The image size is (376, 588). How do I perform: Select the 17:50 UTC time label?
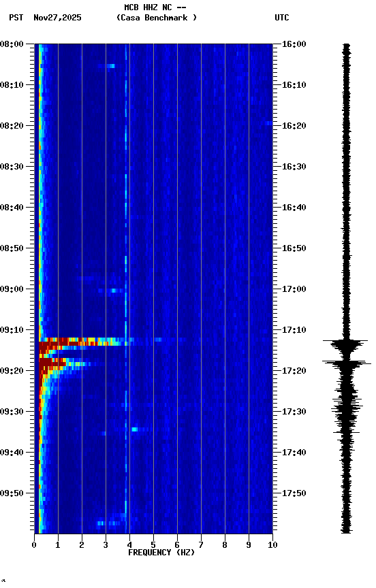click(294, 493)
